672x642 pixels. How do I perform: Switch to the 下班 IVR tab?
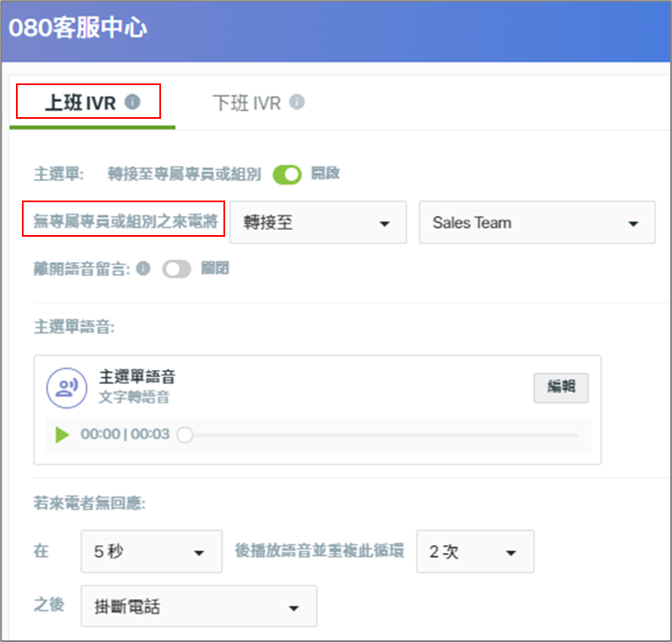coord(258,103)
